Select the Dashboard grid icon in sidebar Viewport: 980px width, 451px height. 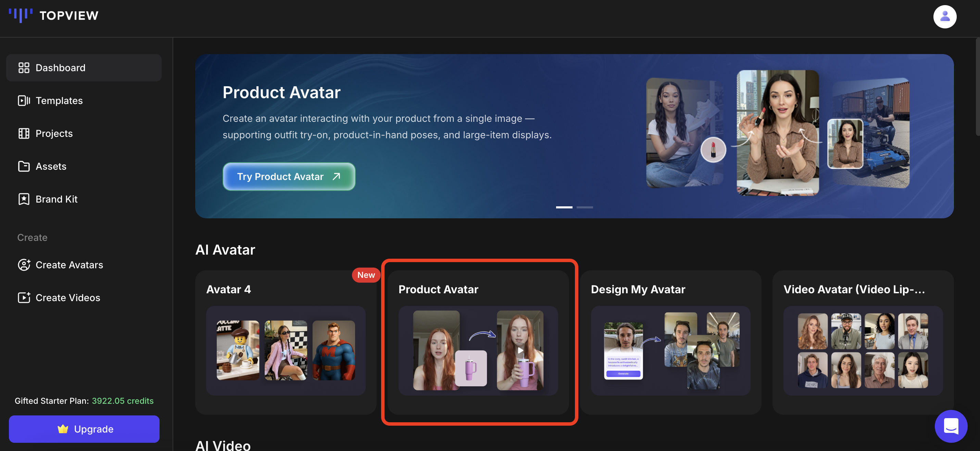24,68
